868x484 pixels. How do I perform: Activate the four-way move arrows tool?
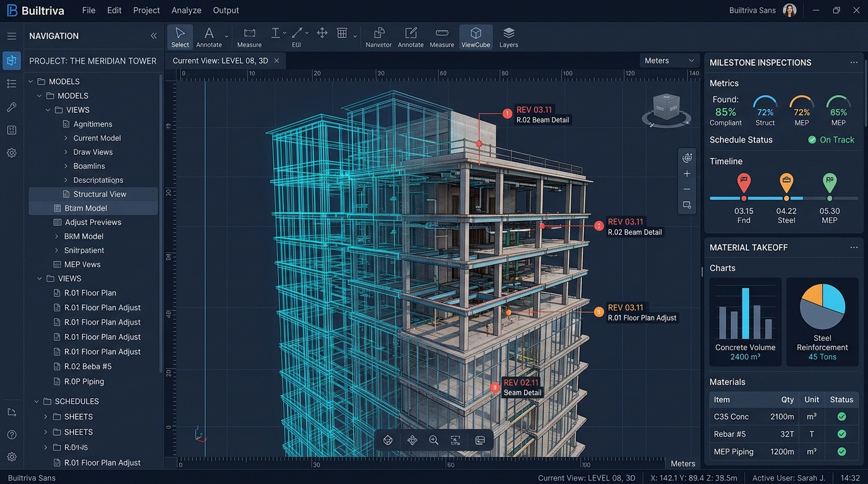coord(322,33)
